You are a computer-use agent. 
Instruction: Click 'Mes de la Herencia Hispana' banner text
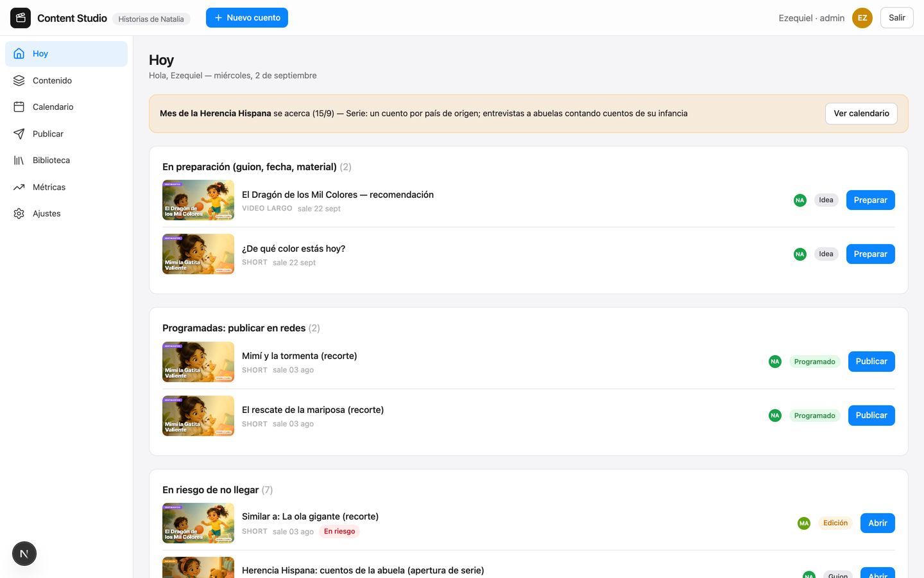[216, 114]
